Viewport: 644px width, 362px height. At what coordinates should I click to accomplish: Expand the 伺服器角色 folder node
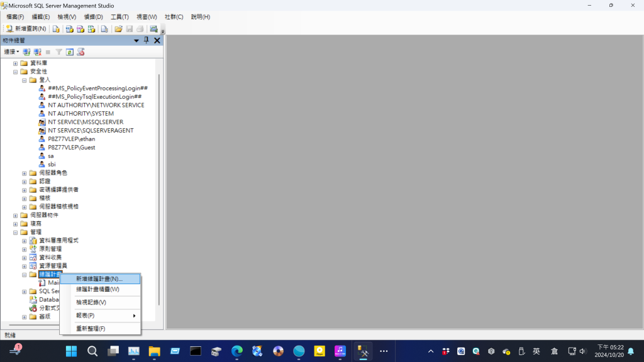tap(25, 173)
